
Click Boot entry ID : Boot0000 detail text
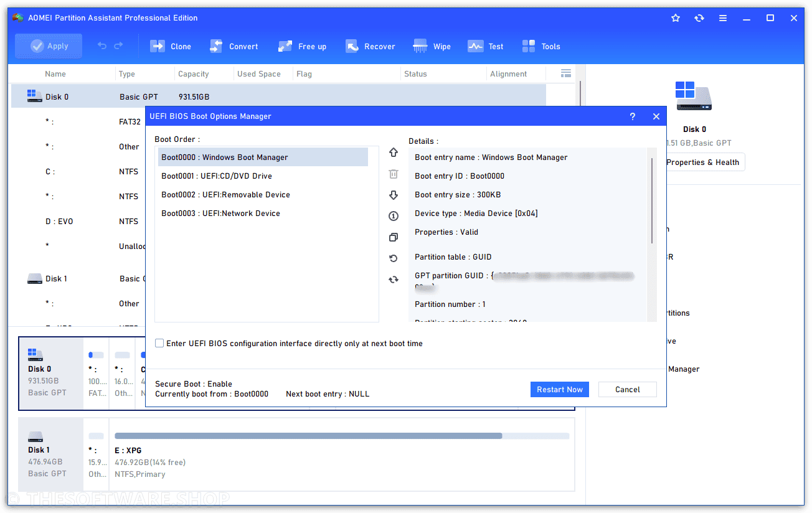pos(460,176)
